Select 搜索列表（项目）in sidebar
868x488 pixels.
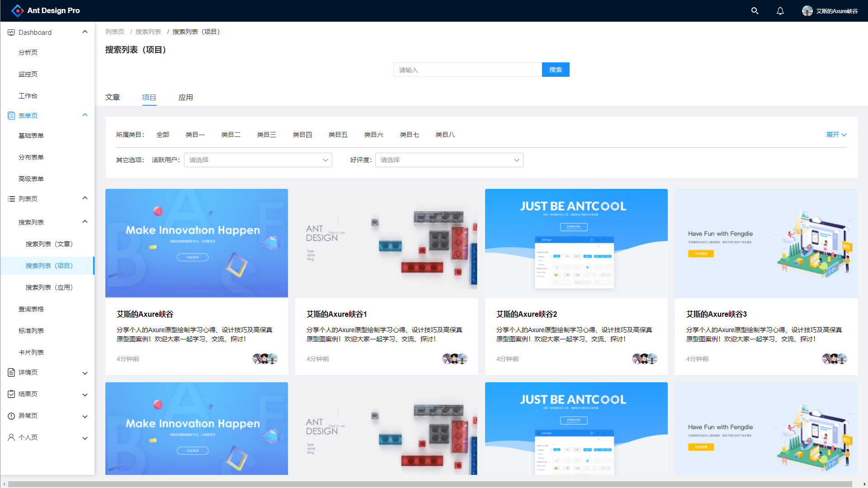point(47,266)
